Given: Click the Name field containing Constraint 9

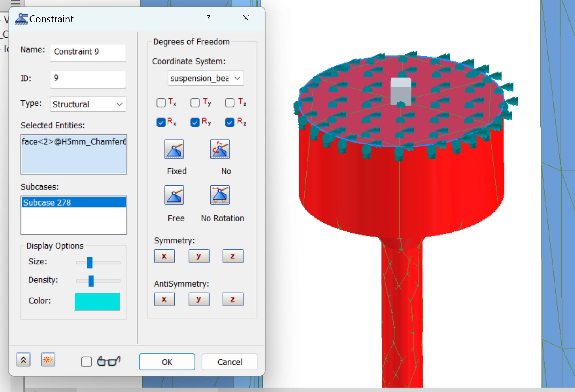Looking at the screenshot, I should 88,52.
